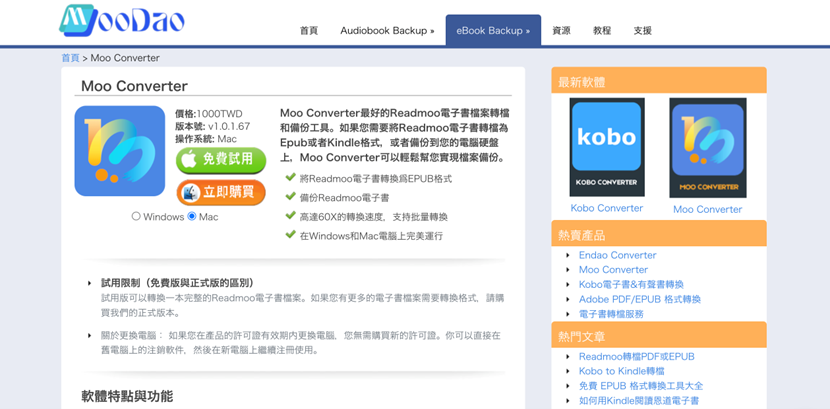Click the 熱賣產品 sidebar header
The image size is (830, 409).
click(658, 235)
